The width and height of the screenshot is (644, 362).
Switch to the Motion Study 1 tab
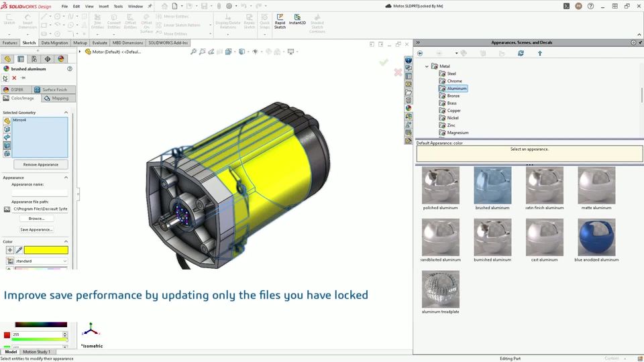tap(36, 352)
